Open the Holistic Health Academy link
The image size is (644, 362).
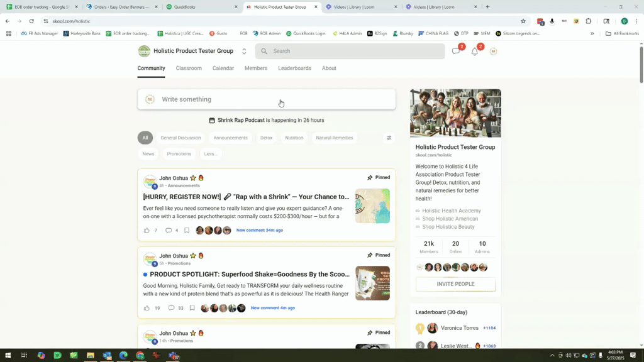(452, 211)
